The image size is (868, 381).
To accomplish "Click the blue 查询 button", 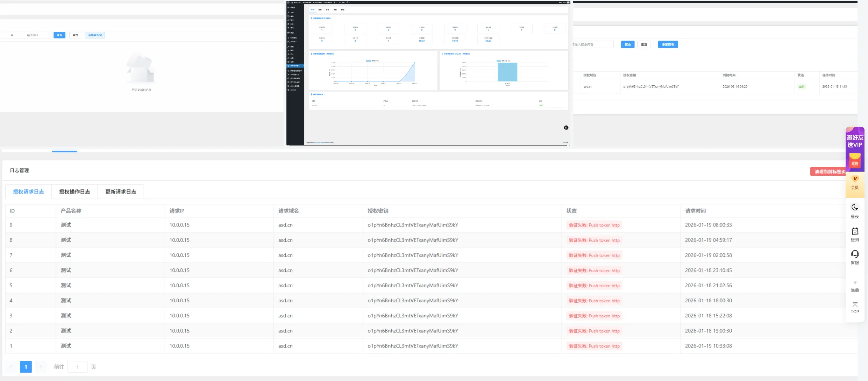I will coord(59,35).
